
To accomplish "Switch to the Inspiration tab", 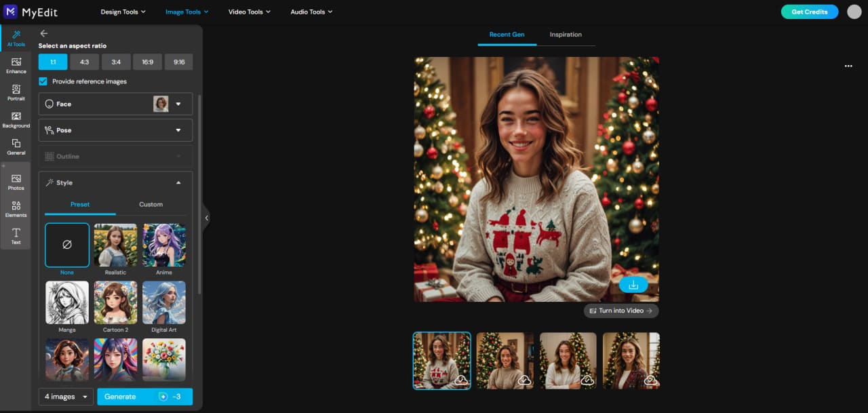I will click(566, 35).
